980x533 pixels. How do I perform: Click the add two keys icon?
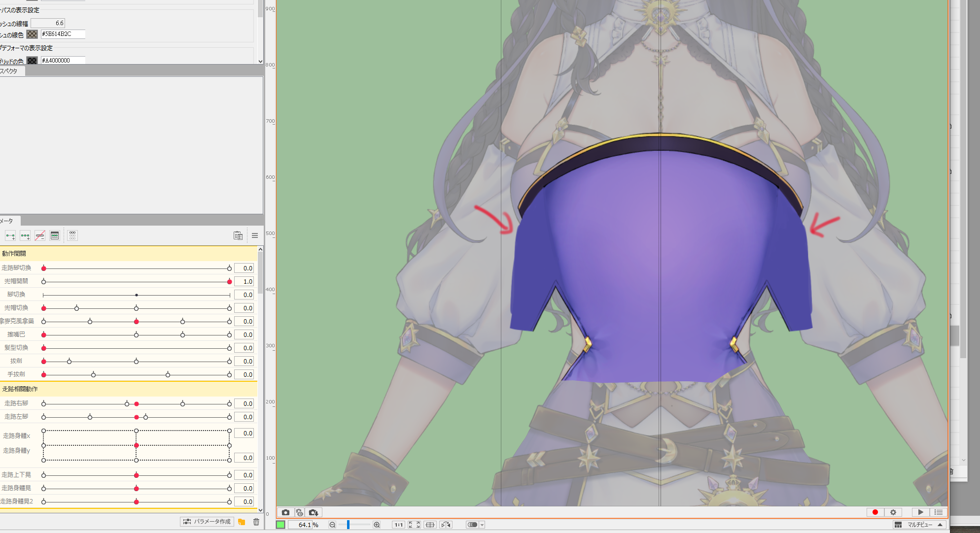(x=10, y=235)
